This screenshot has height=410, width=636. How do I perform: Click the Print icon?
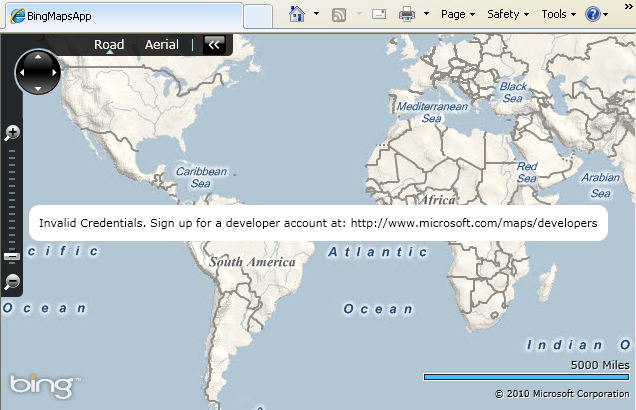click(407, 15)
